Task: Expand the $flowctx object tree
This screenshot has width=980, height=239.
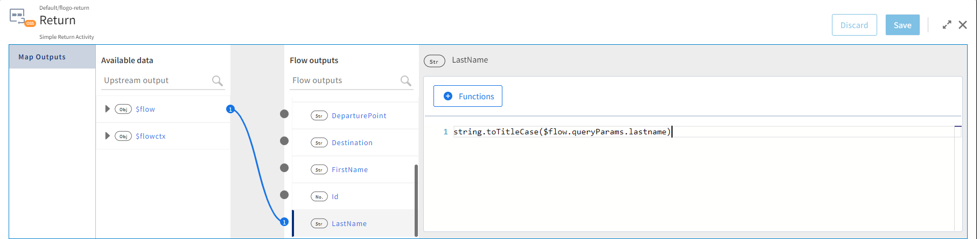Action: pyautogui.click(x=108, y=136)
